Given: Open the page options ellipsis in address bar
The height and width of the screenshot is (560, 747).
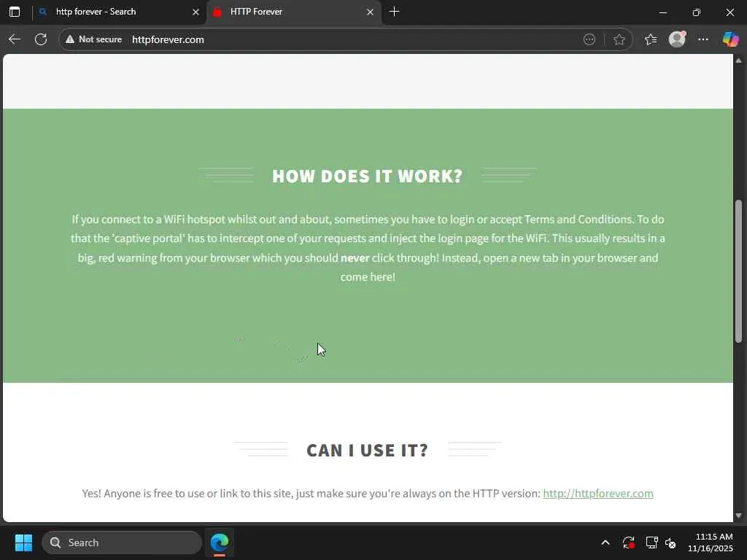Looking at the screenshot, I should (x=589, y=39).
